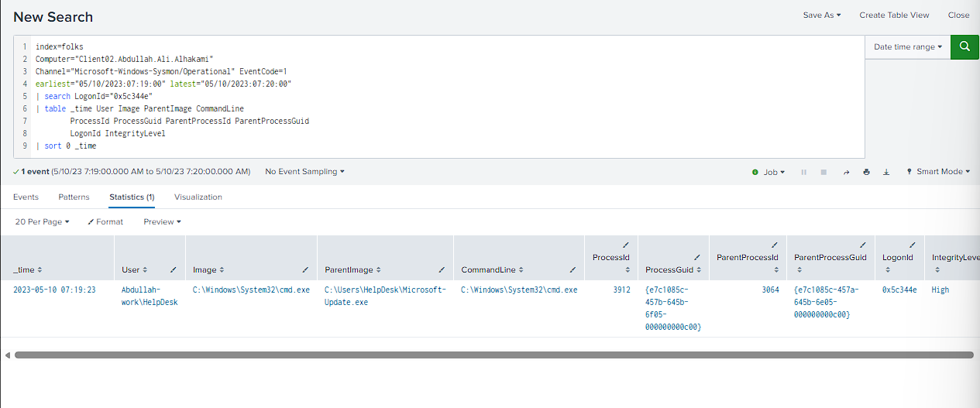Expand the Save As menu

pyautogui.click(x=822, y=15)
